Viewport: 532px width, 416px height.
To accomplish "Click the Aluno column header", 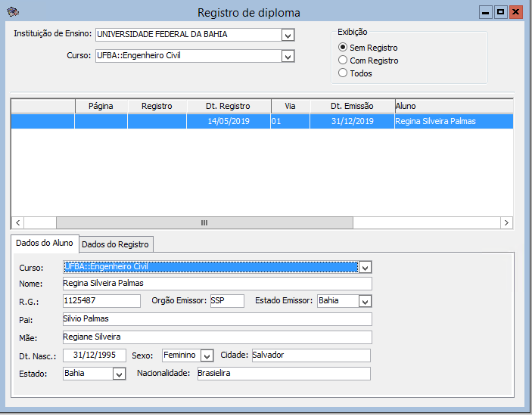I will [453, 106].
